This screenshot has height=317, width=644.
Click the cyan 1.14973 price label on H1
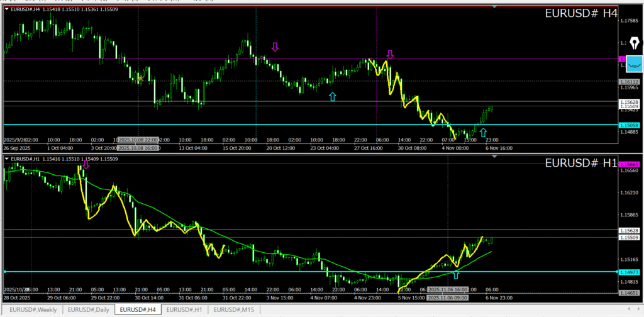point(630,272)
